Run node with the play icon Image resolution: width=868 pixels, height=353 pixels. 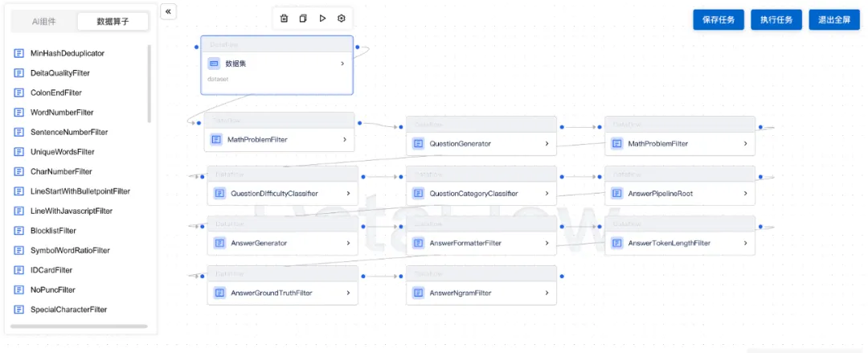322,18
